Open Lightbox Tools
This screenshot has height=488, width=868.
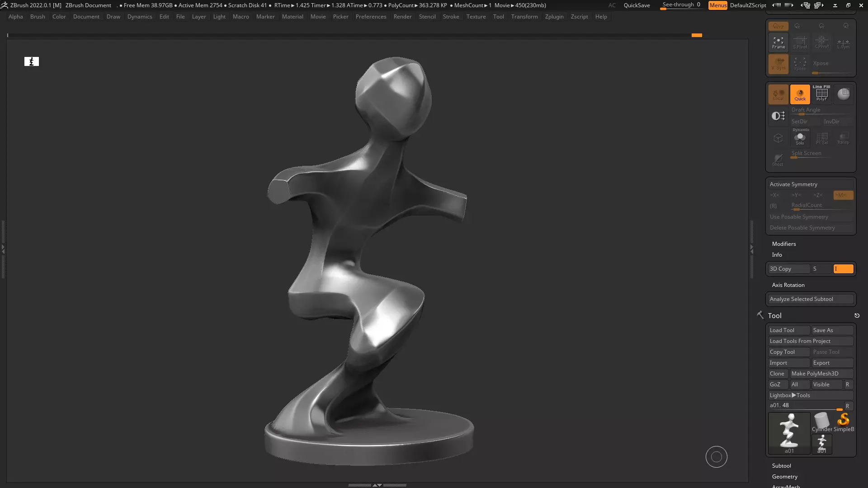coord(811,395)
